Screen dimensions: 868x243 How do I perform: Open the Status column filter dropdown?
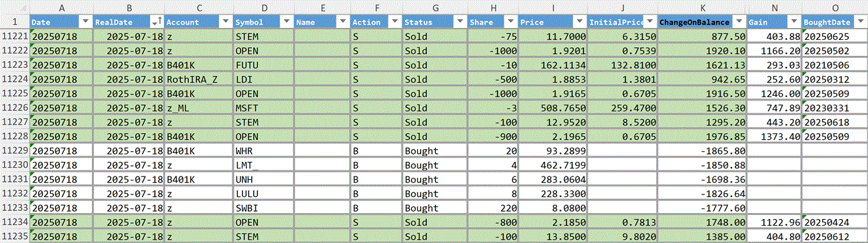459,22
